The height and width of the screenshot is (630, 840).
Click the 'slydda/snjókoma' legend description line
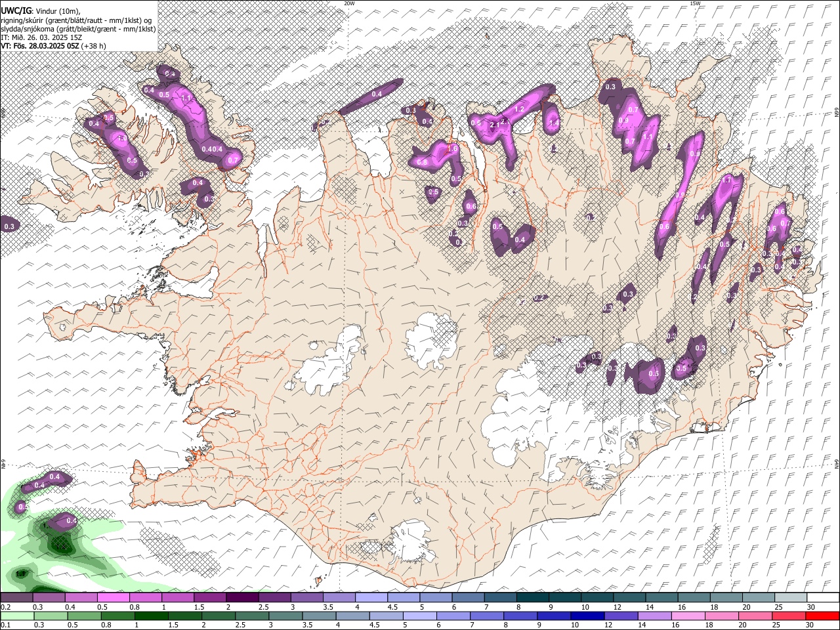[x=78, y=29]
